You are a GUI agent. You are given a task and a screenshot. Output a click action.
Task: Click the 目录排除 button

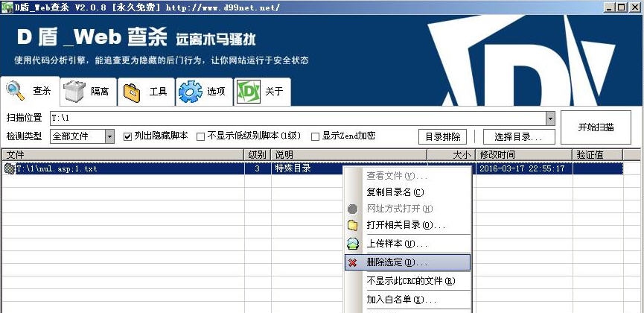[x=443, y=137]
